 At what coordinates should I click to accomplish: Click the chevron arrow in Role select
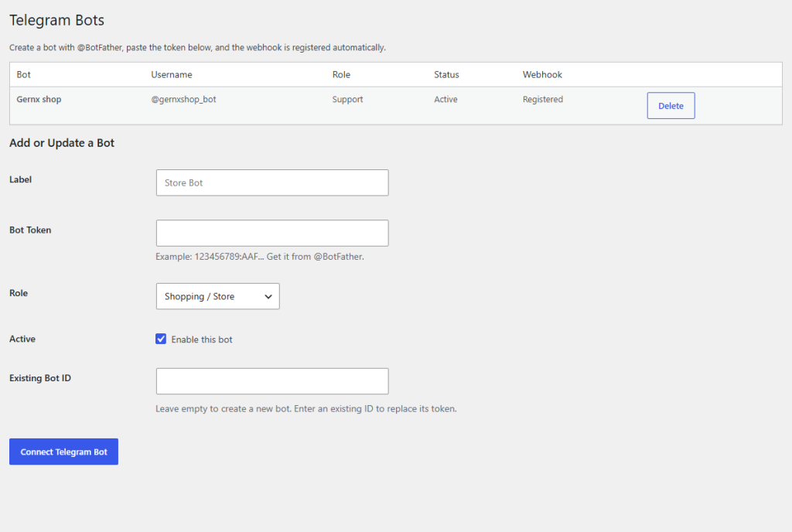(268, 297)
